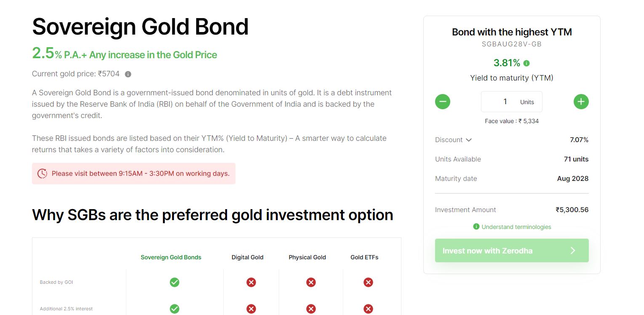644x315 pixels.
Task: Click Digital Gold Backed by GOI cross
Action: pyautogui.click(x=251, y=282)
